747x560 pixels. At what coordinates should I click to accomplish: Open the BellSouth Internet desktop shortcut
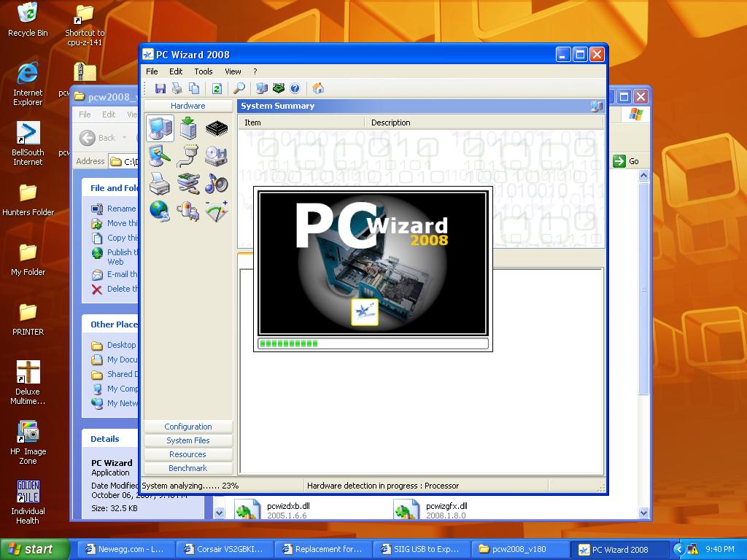pyautogui.click(x=28, y=144)
